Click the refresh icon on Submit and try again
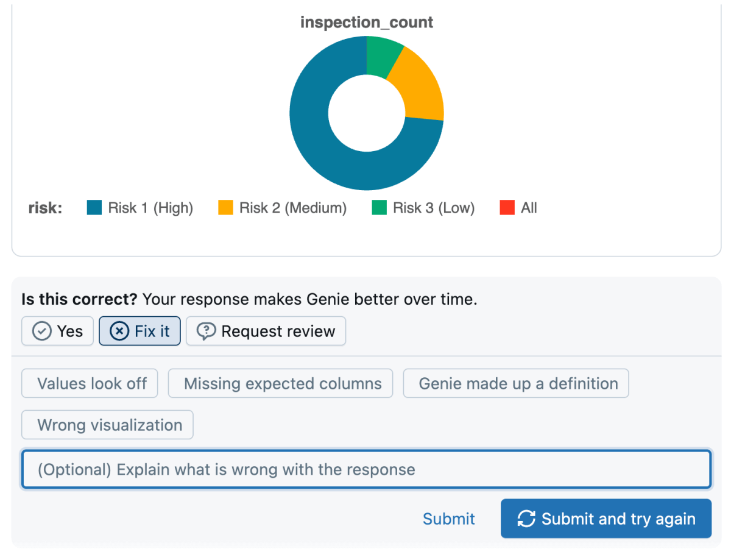731x560 pixels. click(525, 519)
